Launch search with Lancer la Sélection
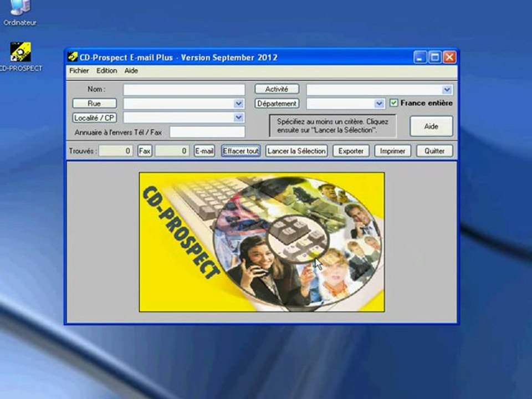The height and width of the screenshot is (399, 532). pos(296,151)
